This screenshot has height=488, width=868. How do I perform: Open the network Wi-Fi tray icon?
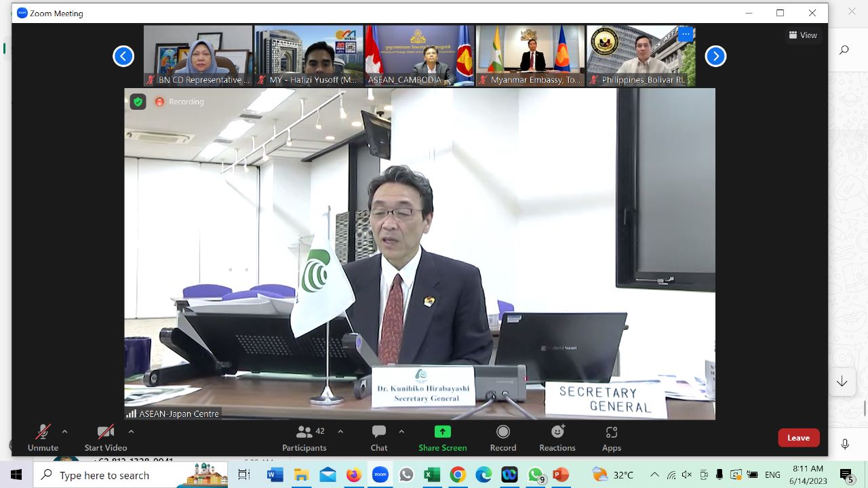671,474
